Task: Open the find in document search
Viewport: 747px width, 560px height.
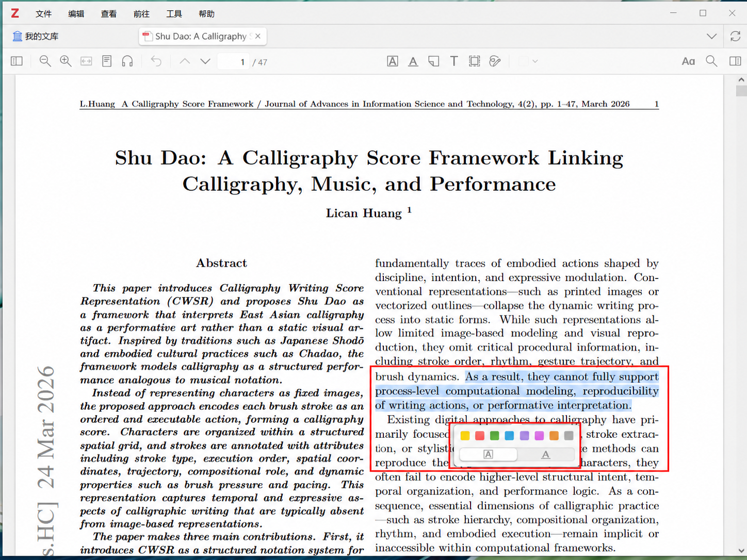Action: coord(711,61)
